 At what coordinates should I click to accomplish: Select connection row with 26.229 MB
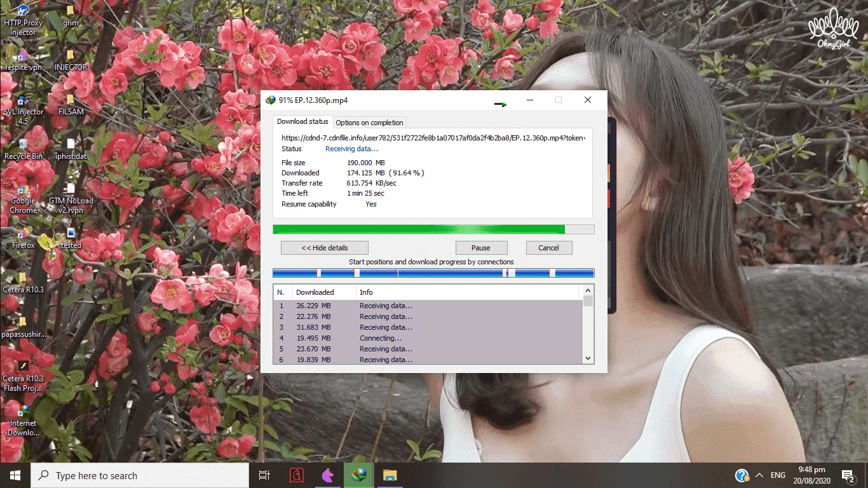pyautogui.click(x=428, y=306)
